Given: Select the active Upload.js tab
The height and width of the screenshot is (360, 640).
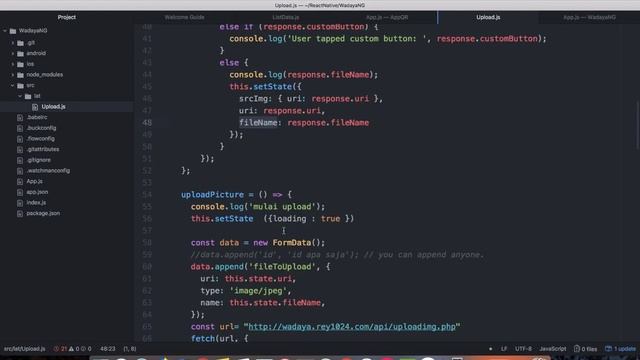Looking at the screenshot, I should point(488,17).
